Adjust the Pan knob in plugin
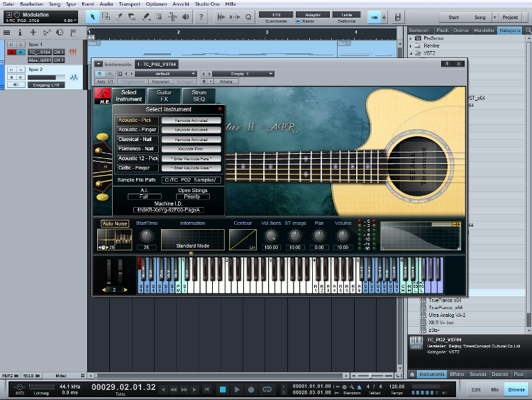 pyautogui.click(x=319, y=235)
